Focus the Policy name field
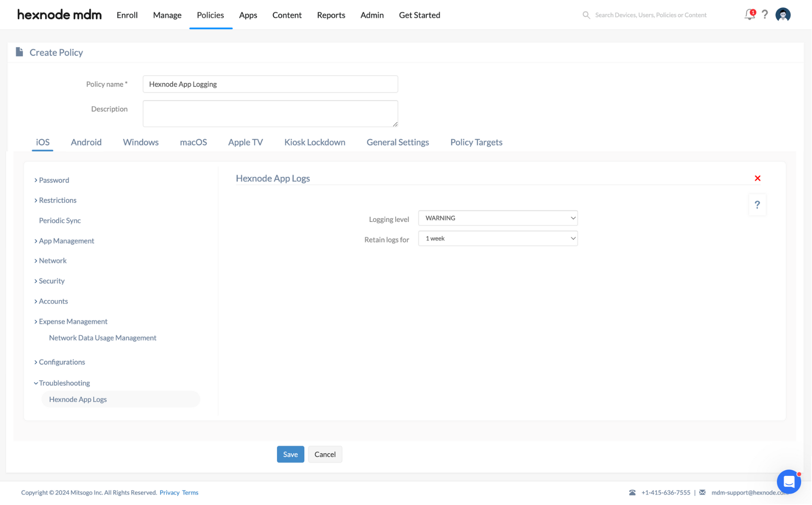 271,84
